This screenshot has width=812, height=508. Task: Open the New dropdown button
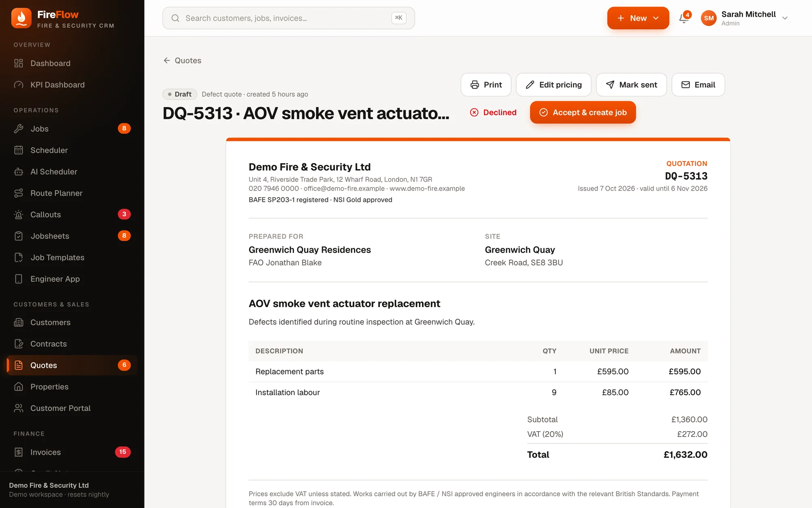coord(638,18)
